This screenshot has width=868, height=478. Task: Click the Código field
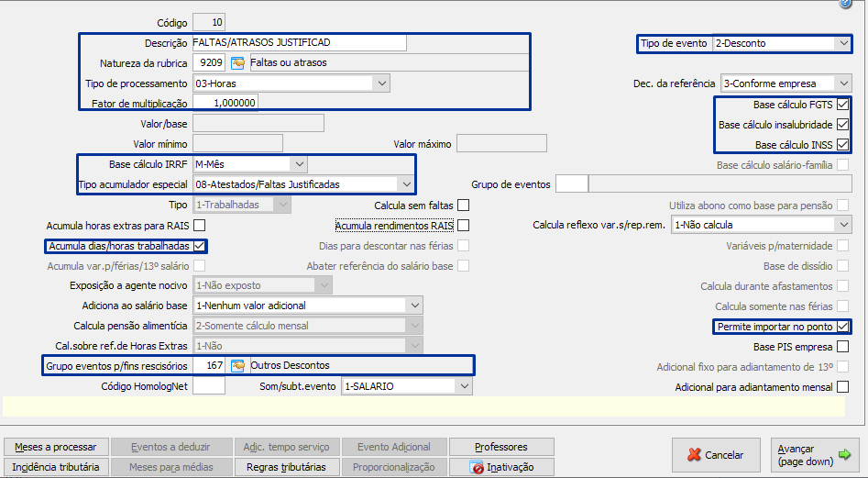coord(209,23)
